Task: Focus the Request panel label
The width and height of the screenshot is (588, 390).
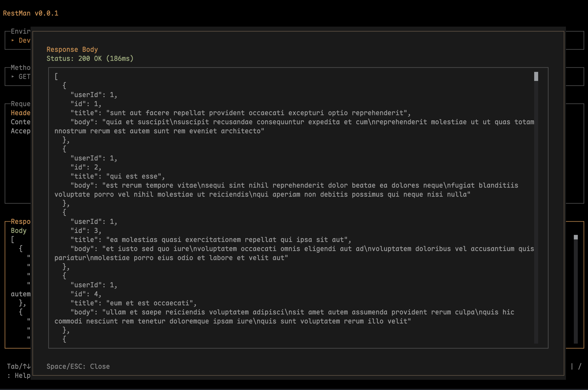Action: coord(20,104)
